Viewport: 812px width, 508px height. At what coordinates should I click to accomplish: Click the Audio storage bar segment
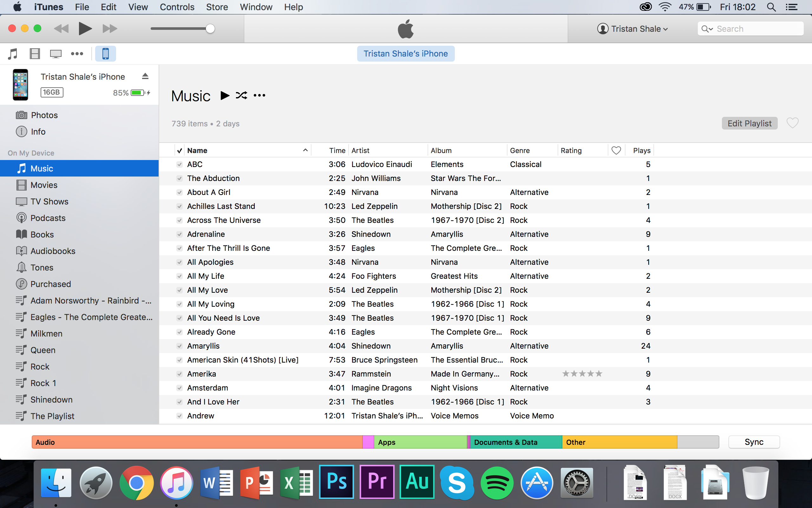[197, 442]
